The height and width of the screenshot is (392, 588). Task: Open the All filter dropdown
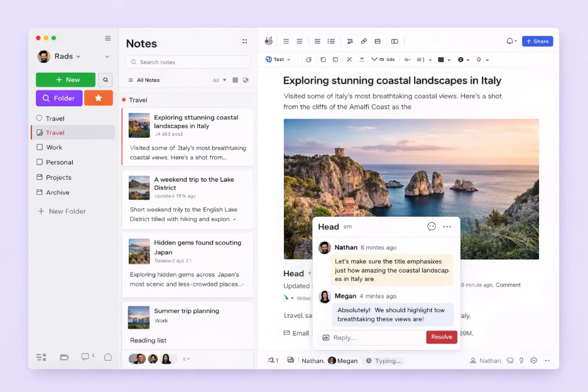[x=219, y=80]
